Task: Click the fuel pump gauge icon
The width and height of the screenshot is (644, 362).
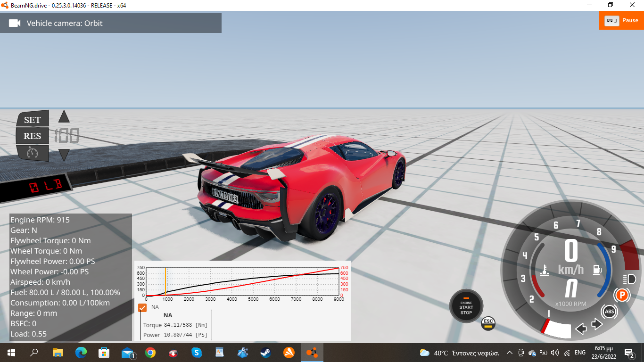Action: (598, 270)
